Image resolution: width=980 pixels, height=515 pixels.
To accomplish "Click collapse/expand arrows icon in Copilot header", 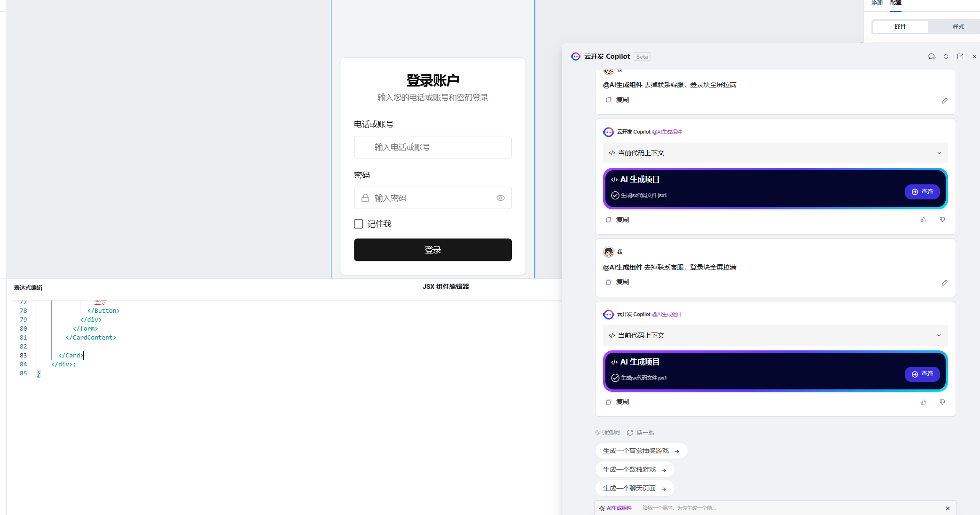I will [946, 56].
